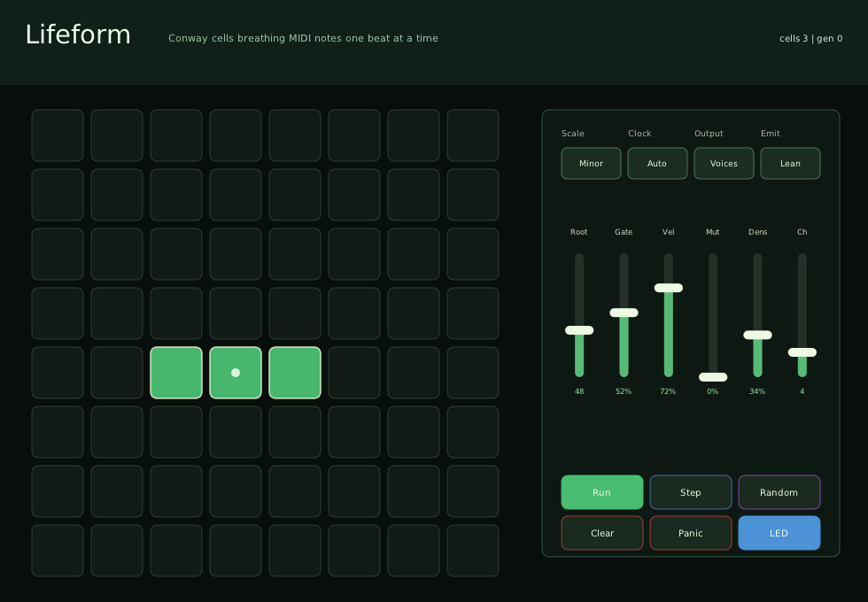Toggle the leftmost live green cell
This screenshot has height=602, width=868.
coord(176,373)
